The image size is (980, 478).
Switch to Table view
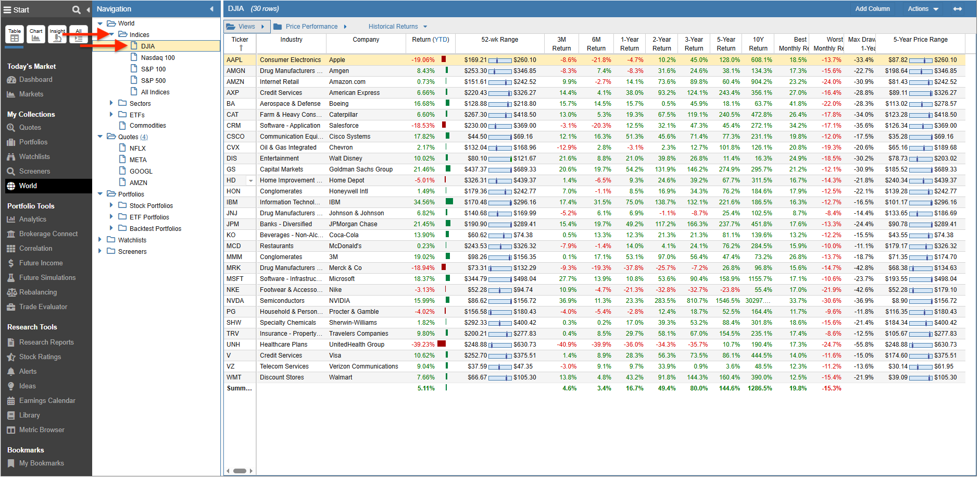click(x=15, y=34)
